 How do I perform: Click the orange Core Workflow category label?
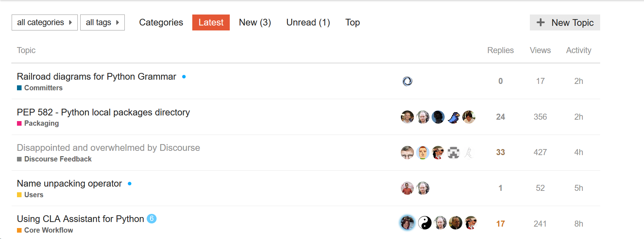48,230
